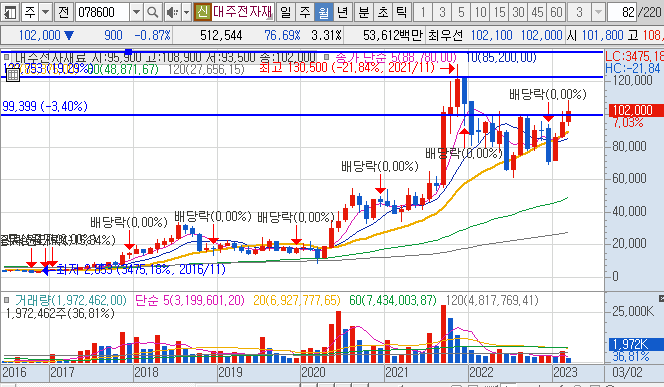Click the 주 market type box
Viewport: 664px width, 387px height.
[x=30, y=12]
